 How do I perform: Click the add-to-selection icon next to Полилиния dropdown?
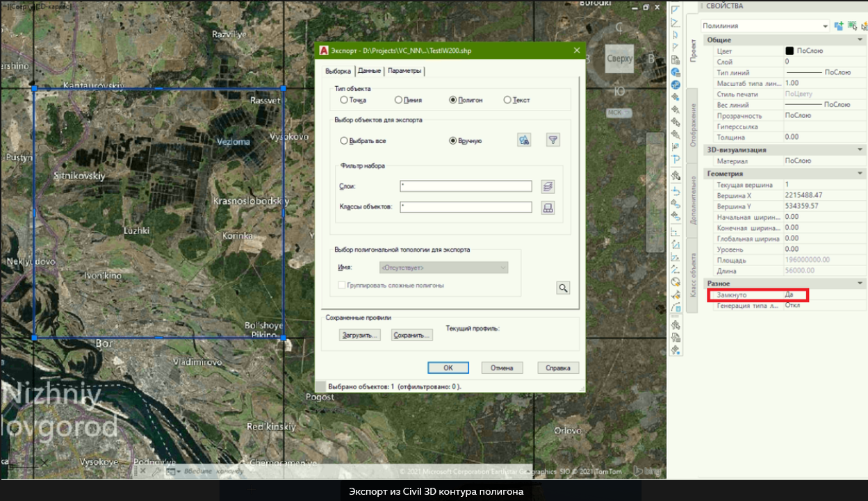pos(839,26)
